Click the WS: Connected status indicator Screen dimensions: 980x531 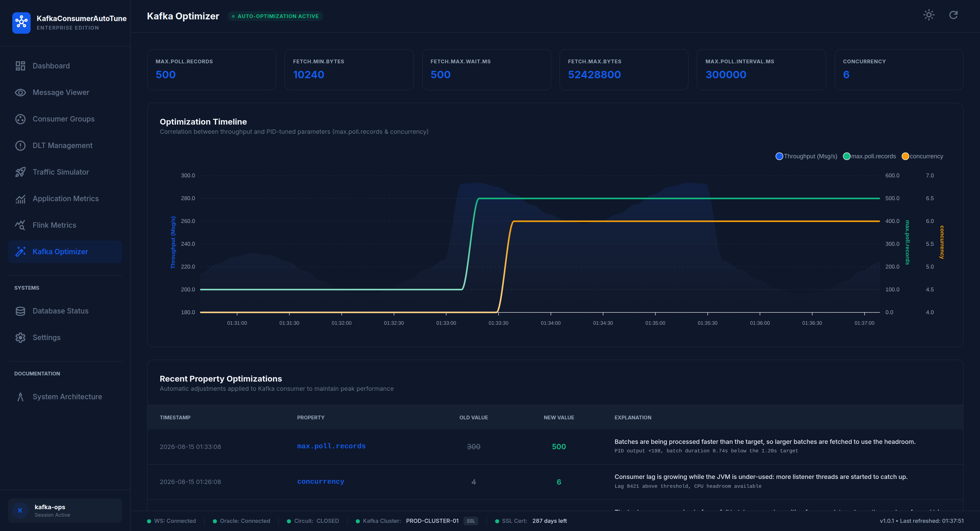[x=171, y=521]
